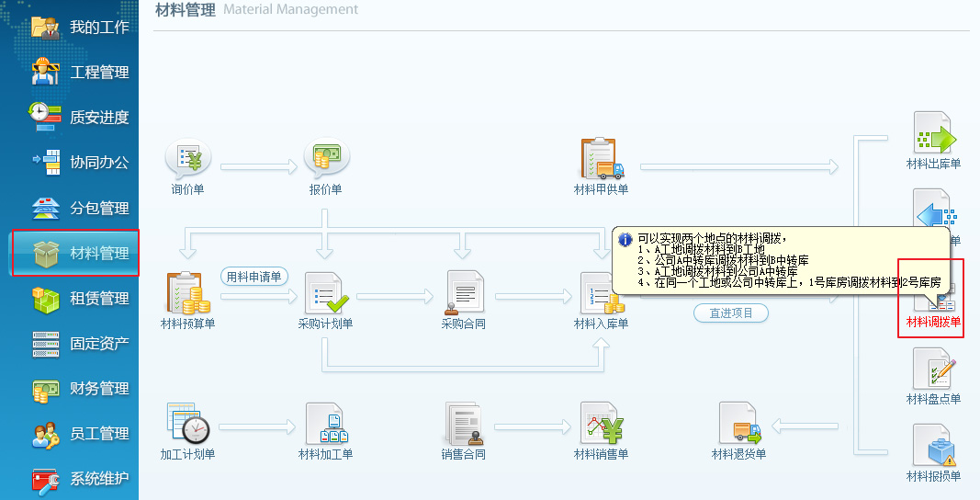The height and width of the screenshot is (500, 980).
Task: Click the 直进项目 pill button
Action: pyautogui.click(x=730, y=313)
